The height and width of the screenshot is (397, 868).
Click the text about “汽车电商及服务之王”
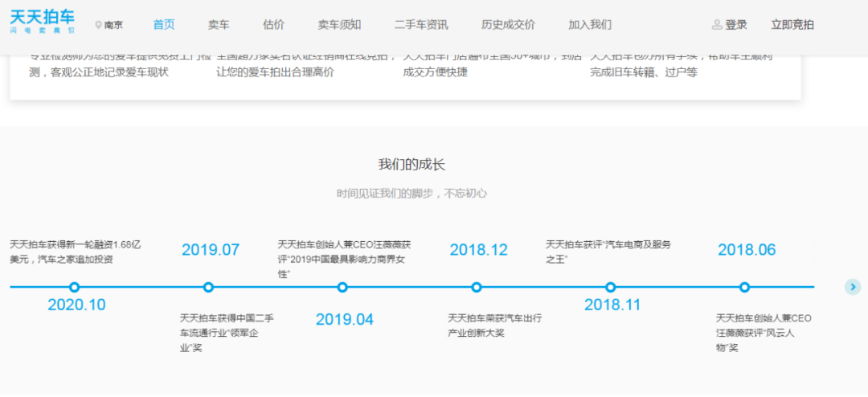(608, 252)
